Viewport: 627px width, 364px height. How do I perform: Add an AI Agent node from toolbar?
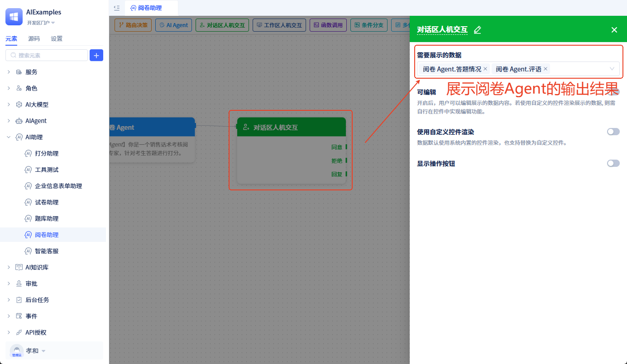(174, 25)
